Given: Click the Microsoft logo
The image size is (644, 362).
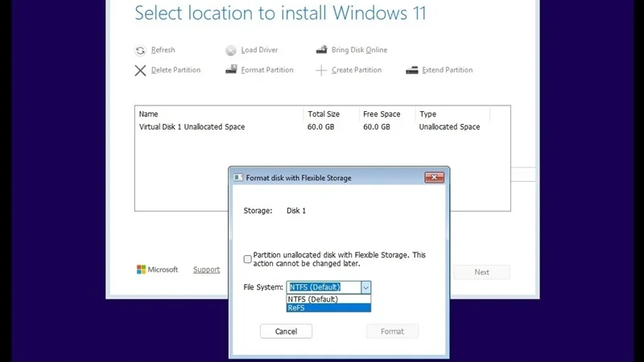Looking at the screenshot, I should (x=142, y=269).
